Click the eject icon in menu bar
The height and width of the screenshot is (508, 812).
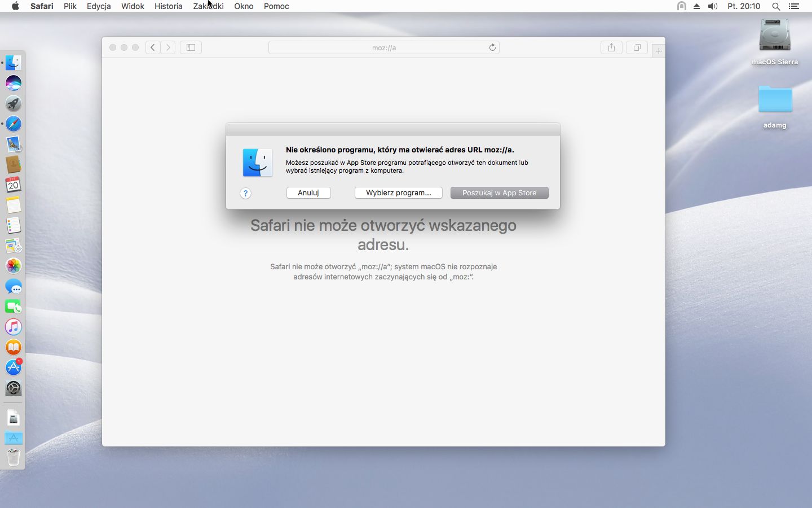[x=697, y=6]
